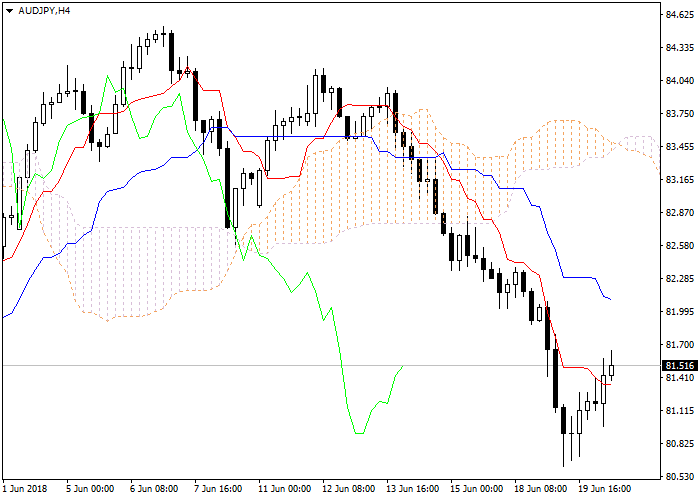Click the 84.040 price scale label
The width and height of the screenshot is (700, 500).
point(680,81)
